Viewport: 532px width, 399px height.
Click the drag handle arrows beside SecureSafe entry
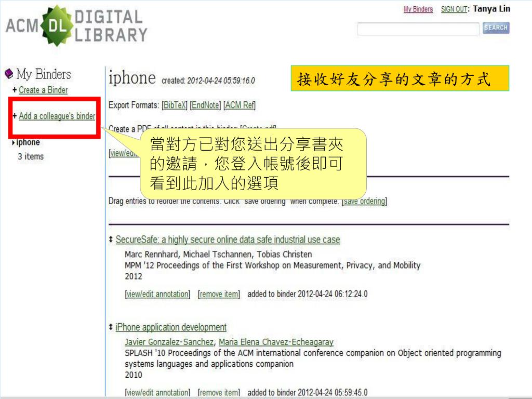click(x=111, y=240)
